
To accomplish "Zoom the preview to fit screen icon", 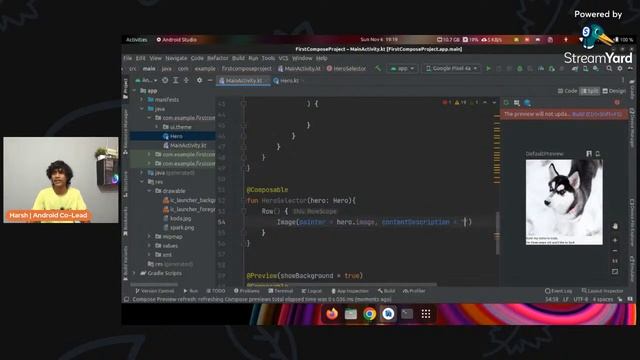I will coord(615,271).
